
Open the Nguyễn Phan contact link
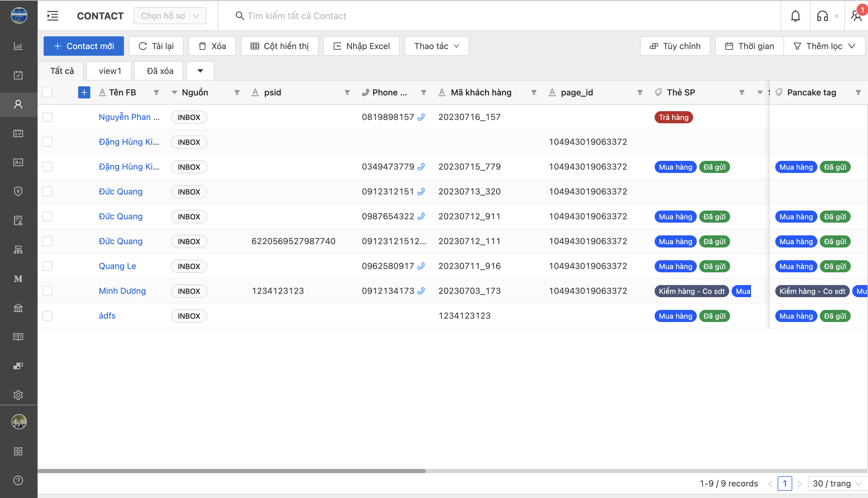(129, 117)
